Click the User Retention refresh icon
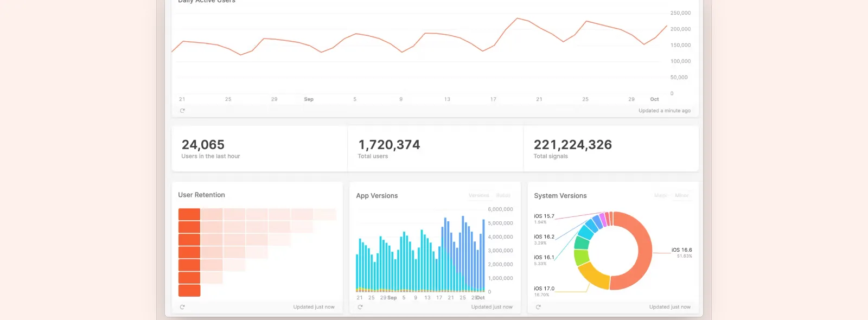The width and height of the screenshot is (868, 320). click(x=182, y=307)
